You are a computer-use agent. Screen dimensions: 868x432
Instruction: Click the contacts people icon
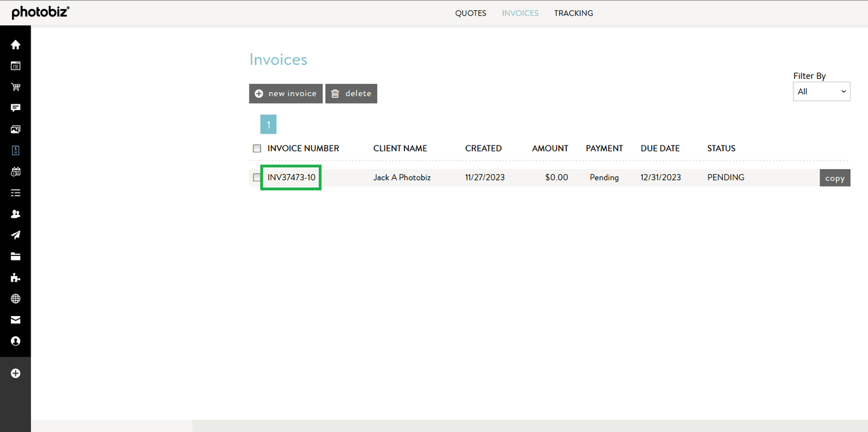tap(15, 214)
